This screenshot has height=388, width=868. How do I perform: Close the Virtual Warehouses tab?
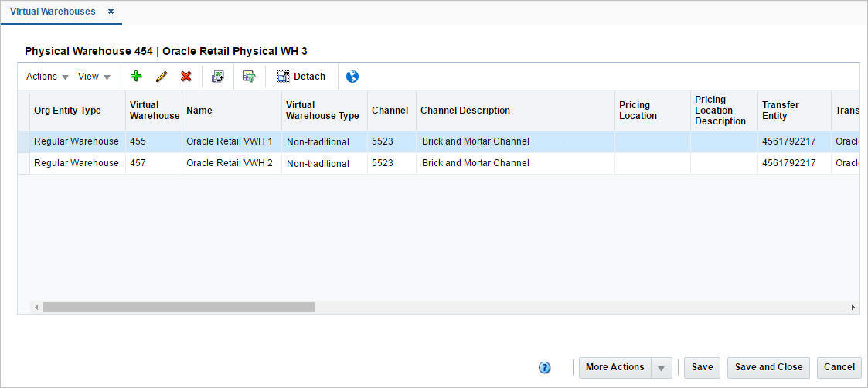[x=111, y=11]
